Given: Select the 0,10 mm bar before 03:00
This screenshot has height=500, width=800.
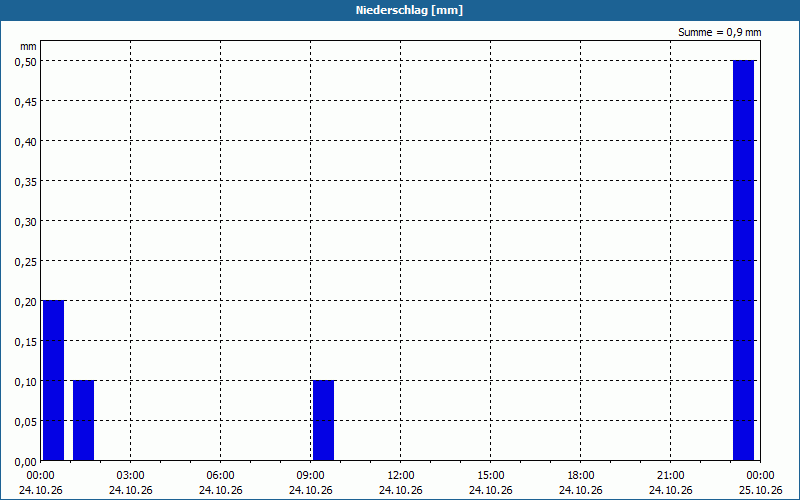Looking at the screenshot, I should pyautogui.click(x=84, y=420).
